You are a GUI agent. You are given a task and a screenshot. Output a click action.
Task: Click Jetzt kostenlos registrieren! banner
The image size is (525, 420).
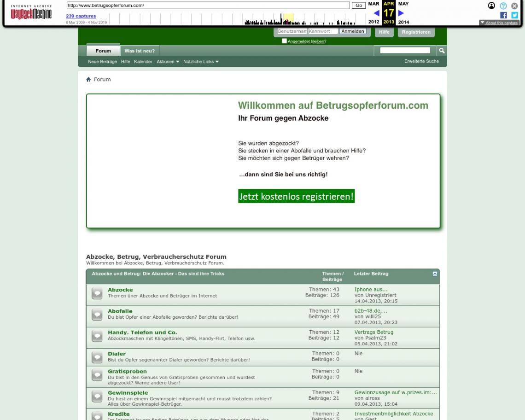pos(296,196)
